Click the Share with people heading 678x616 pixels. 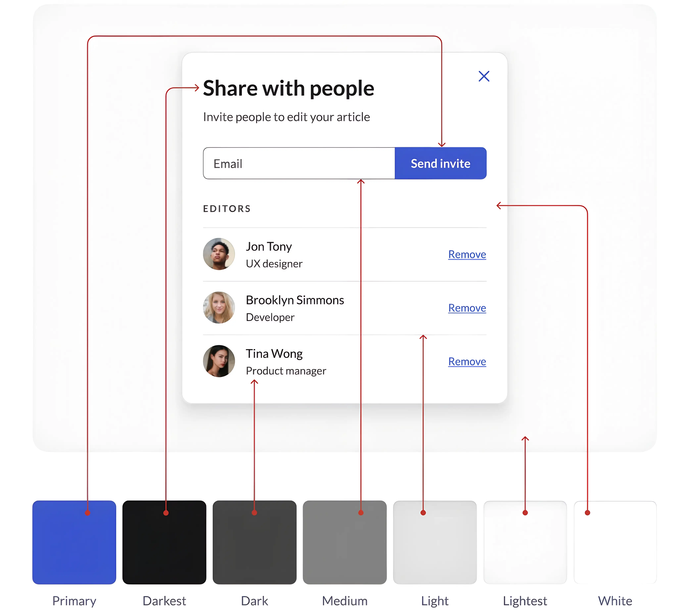pos(288,88)
